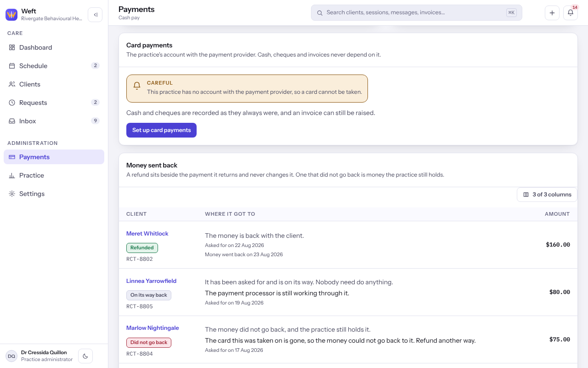
Task: Click receipt number RCT-8802
Action: coord(140,259)
